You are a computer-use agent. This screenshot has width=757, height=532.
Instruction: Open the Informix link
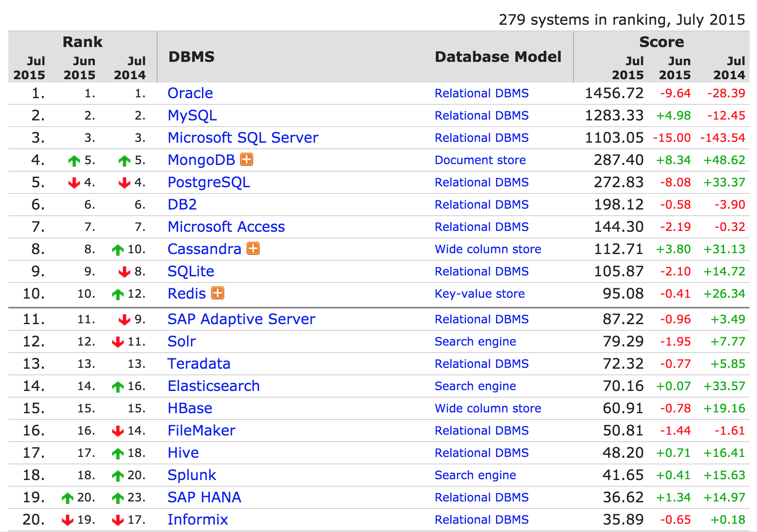coord(197,520)
